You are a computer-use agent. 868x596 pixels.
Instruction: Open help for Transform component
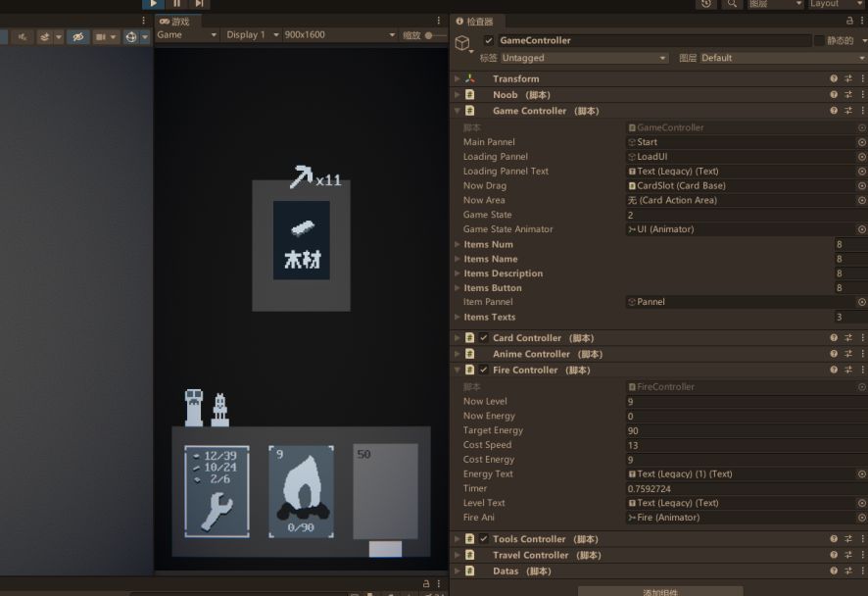(834, 78)
